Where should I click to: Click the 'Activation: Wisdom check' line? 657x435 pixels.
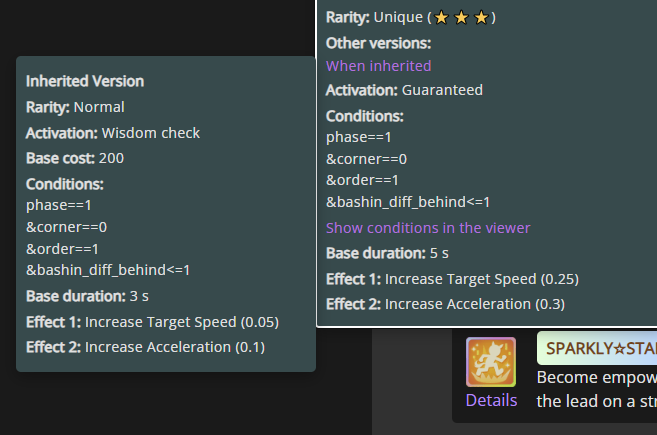coord(113,133)
